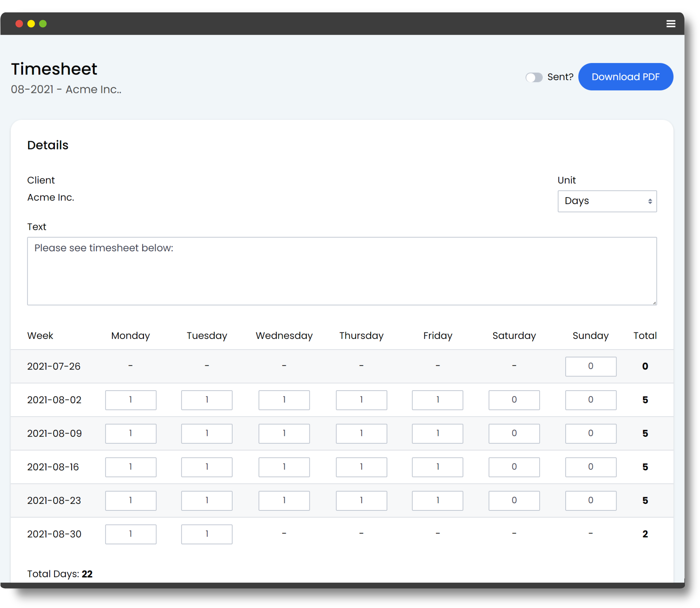Image resolution: width=700 pixels, height=608 pixels.
Task: Edit Thursday field for week 2021-08-02
Action: pos(361,400)
